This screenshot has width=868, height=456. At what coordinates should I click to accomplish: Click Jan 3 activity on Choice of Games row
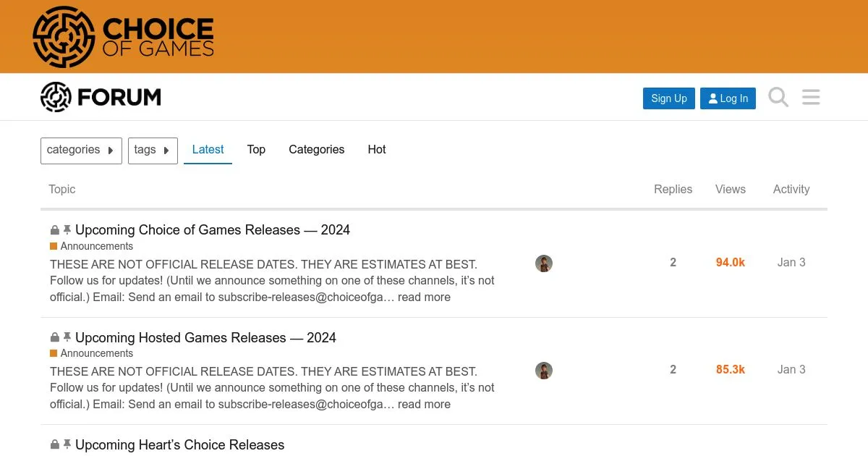(791, 263)
